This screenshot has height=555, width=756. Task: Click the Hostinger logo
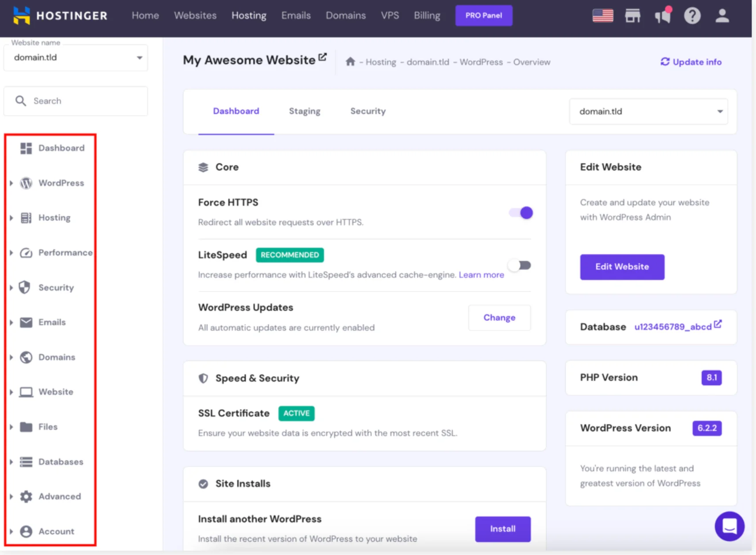coord(60,15)
